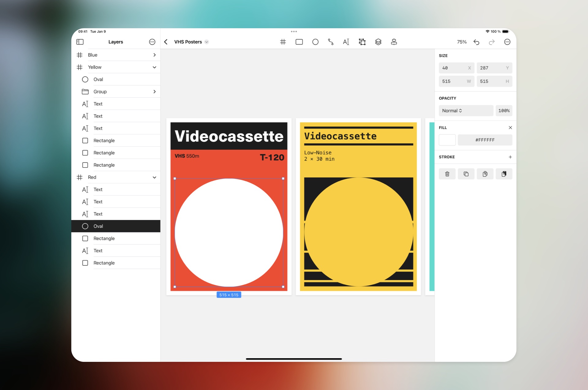The width and height of the screenshot is (588, 390).
Task: Select the Artboard frame tool
Action: [x=283, y=42]
